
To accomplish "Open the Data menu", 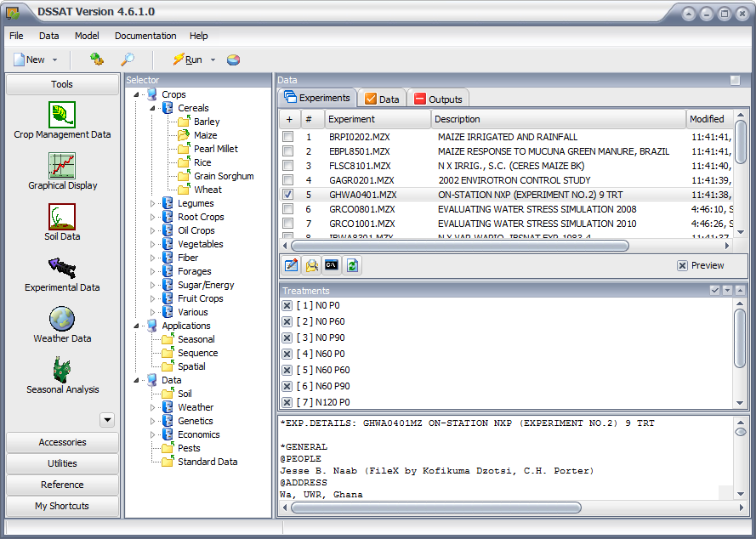I will (x=48, y=36).
